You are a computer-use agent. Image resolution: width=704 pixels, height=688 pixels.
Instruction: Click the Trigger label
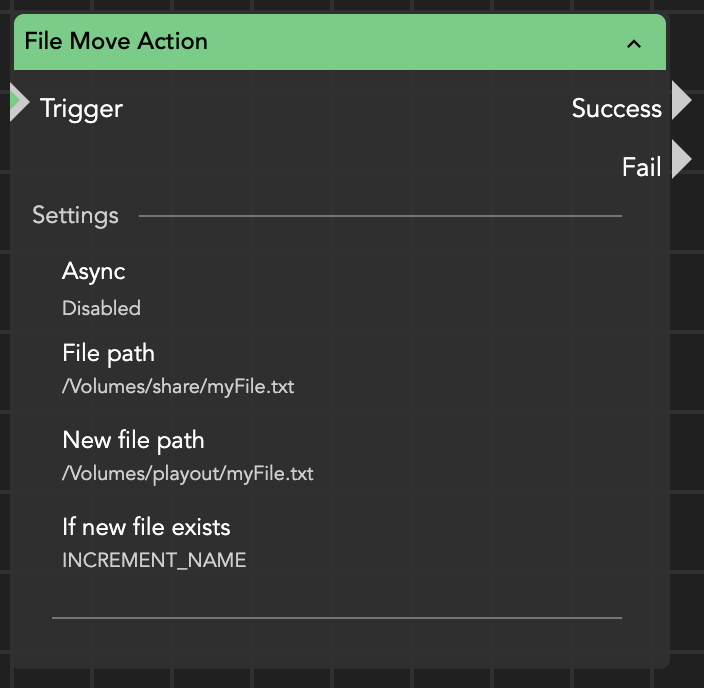[81, 108]
